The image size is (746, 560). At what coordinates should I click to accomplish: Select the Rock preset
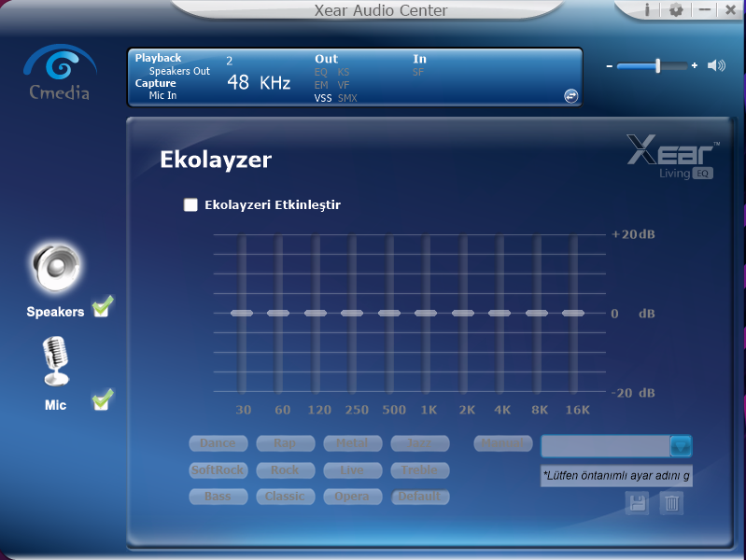tap(285, 470)
